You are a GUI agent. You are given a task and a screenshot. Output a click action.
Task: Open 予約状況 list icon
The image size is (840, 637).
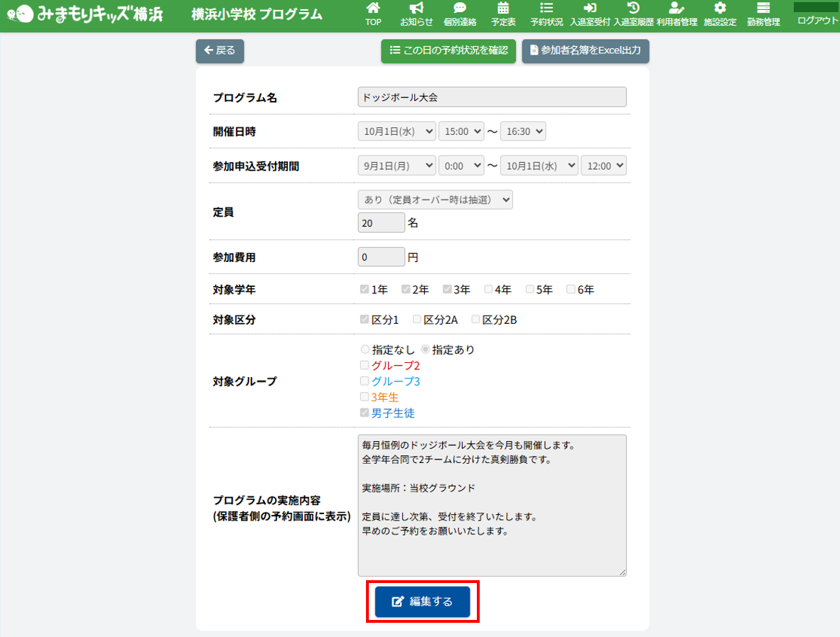[x=546, y=9]
